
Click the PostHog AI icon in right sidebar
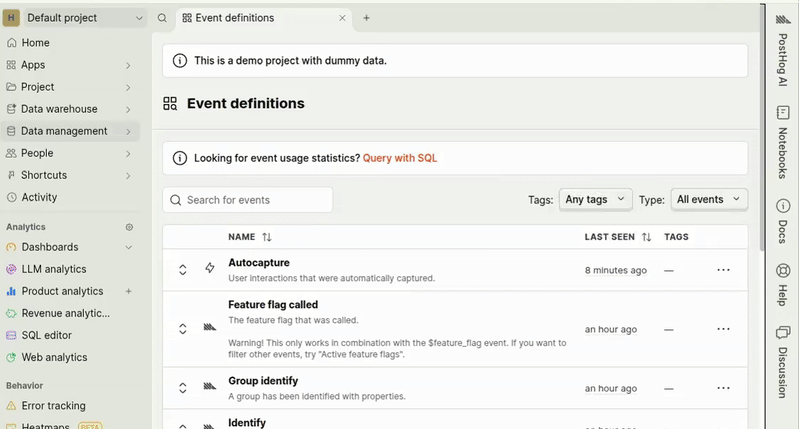(x=783, y=20)
